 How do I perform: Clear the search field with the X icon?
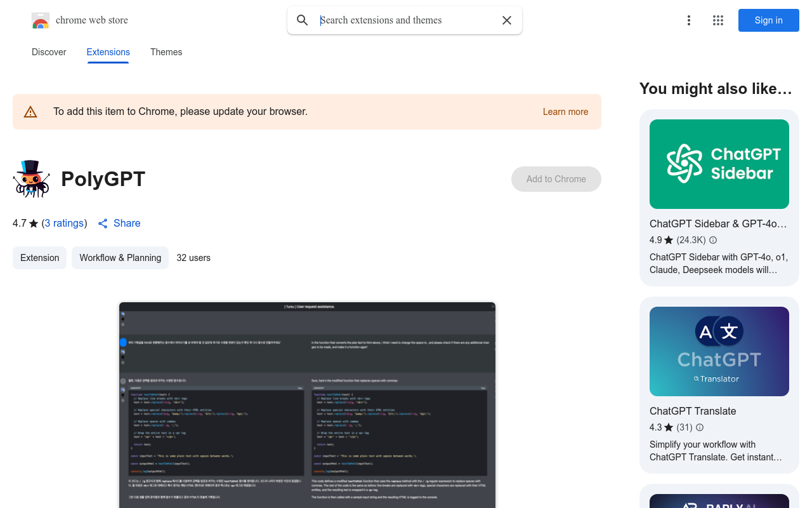click(507, 20)
